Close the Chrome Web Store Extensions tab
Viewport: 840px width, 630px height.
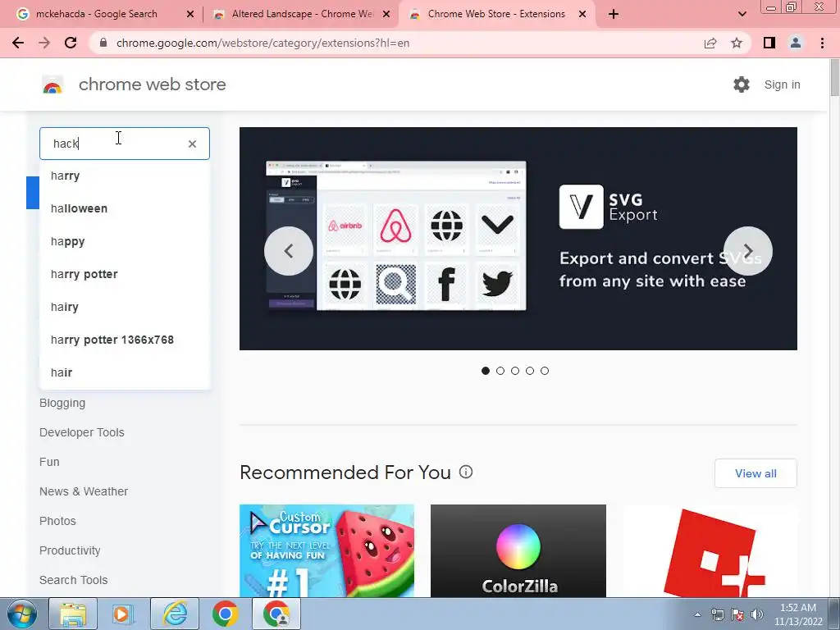[582, 14]
